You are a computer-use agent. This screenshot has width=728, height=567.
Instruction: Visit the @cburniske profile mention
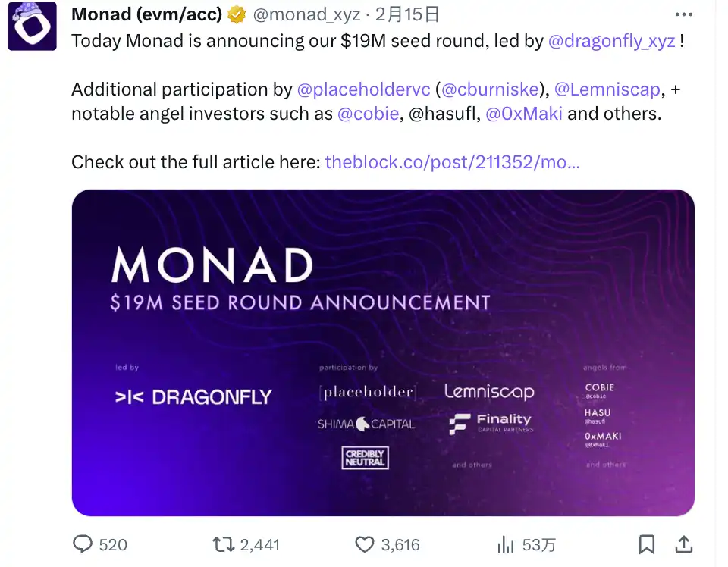[x=490, y=89]
